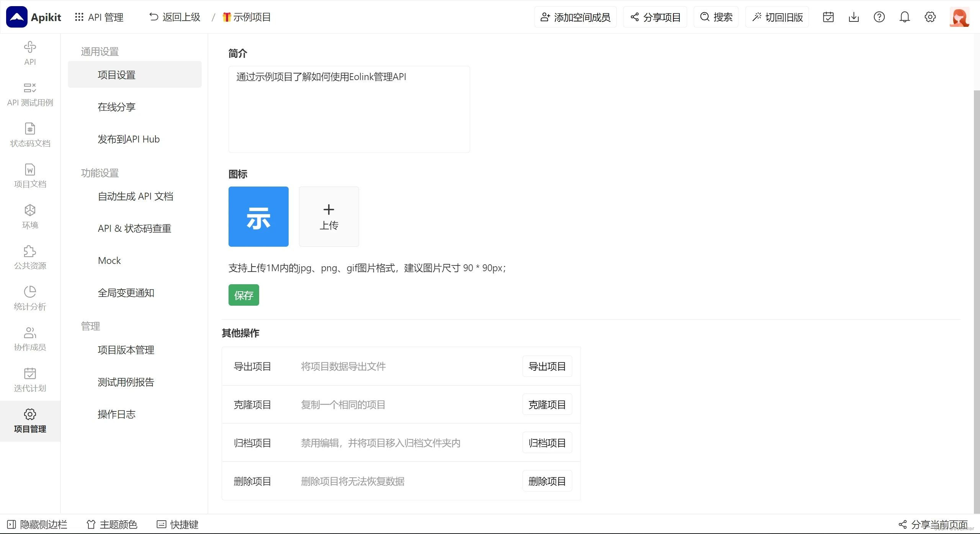Open Mock settings menu item
Screen dimensions: 980x534
coord(109,260)
